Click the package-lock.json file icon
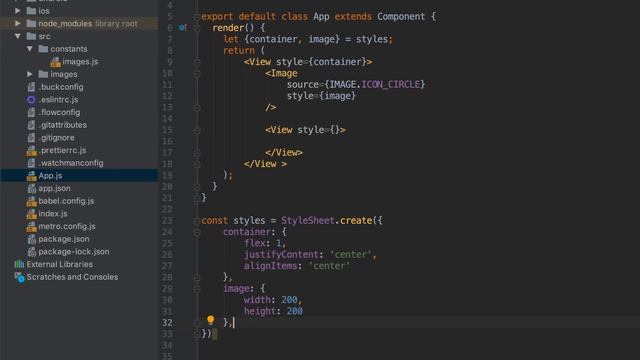 31,252
